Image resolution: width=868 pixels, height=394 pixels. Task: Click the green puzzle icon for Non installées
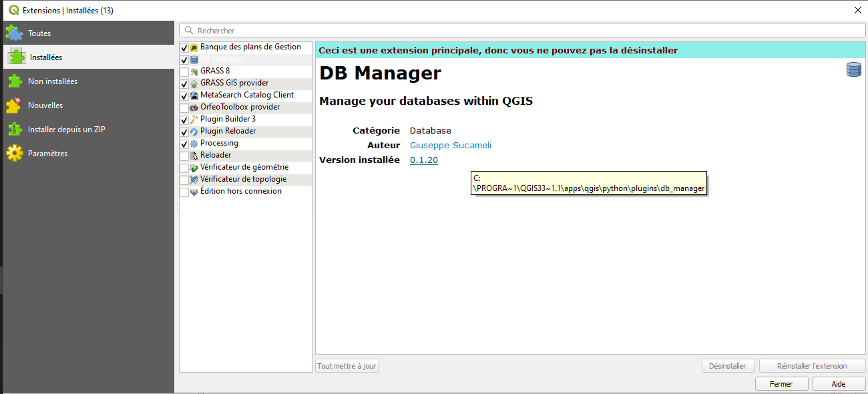pyautogui.click(x=14, y=81)
